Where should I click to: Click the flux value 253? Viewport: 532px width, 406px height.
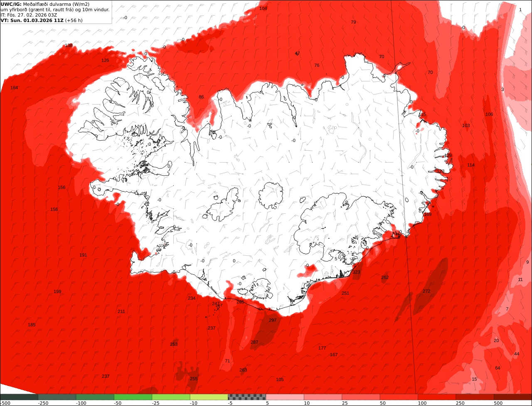(174, 344)
